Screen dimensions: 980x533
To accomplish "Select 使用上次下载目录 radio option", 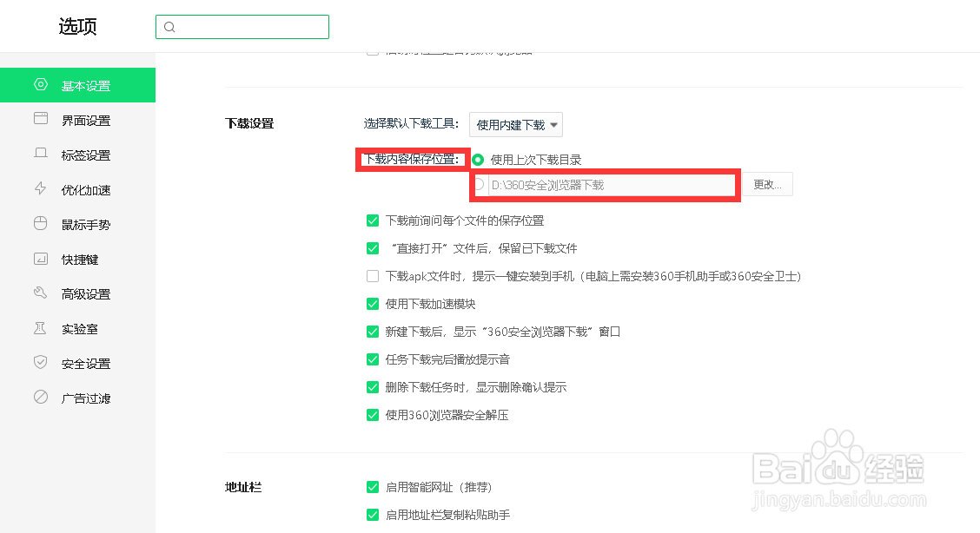I will coord(480,159).
